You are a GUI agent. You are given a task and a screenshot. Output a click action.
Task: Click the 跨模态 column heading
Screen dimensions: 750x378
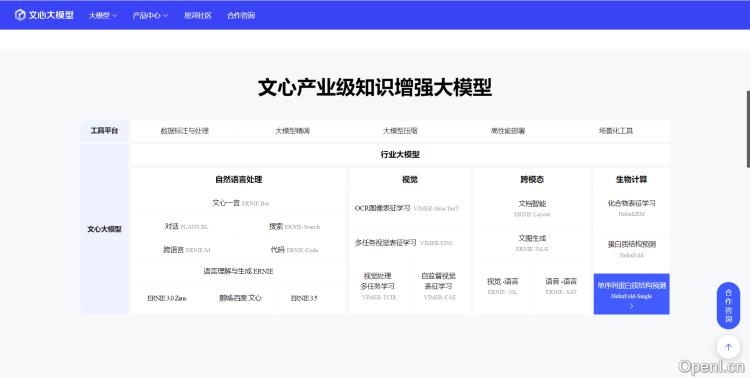(532, 179)
